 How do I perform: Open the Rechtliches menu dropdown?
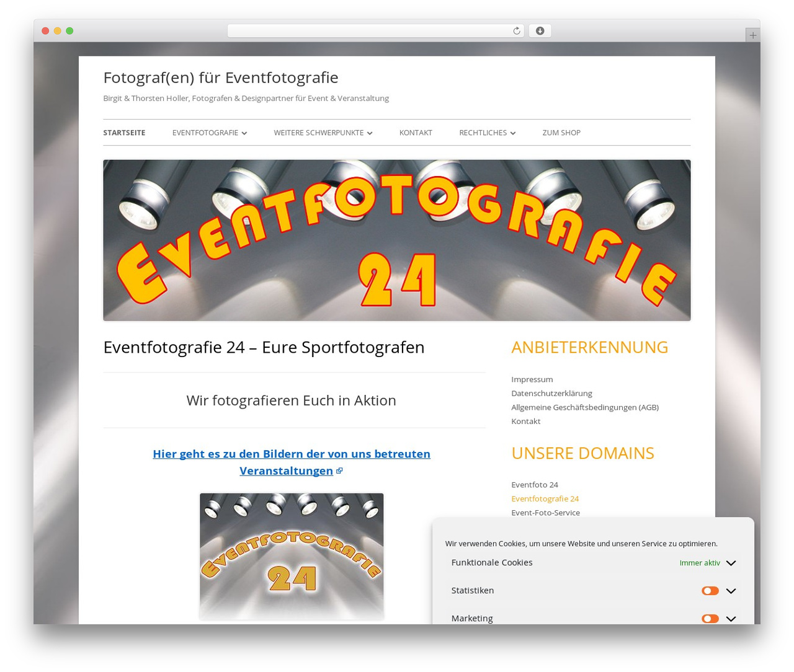488,133
